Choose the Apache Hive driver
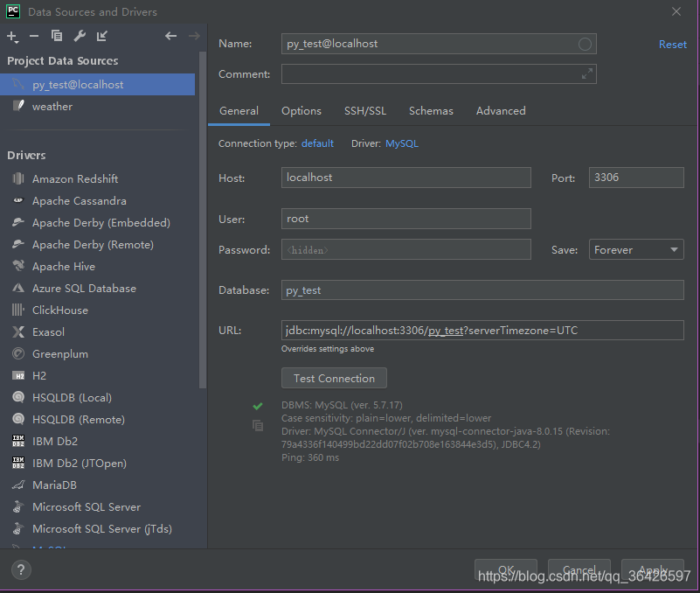Screen dimensions: 700x593 pyautogui.click(x=97, y=267)
